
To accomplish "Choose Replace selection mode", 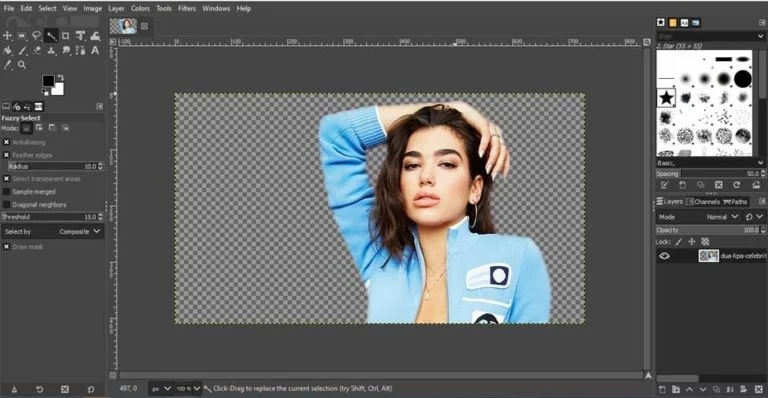I will 26,128.
